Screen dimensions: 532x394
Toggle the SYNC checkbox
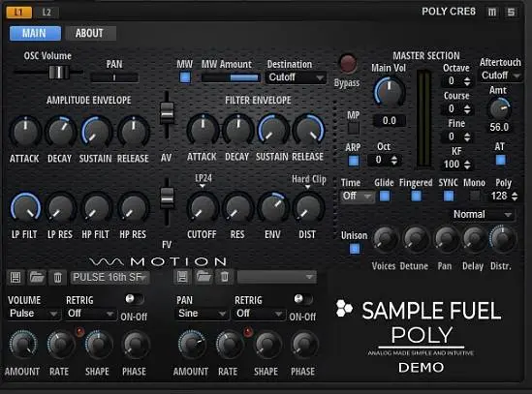(449, 196)
